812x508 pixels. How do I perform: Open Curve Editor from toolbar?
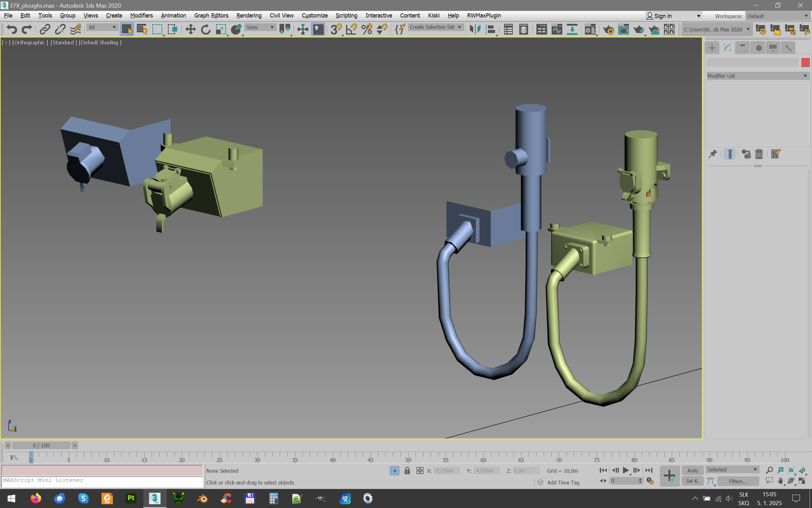[x=557, y=30]
